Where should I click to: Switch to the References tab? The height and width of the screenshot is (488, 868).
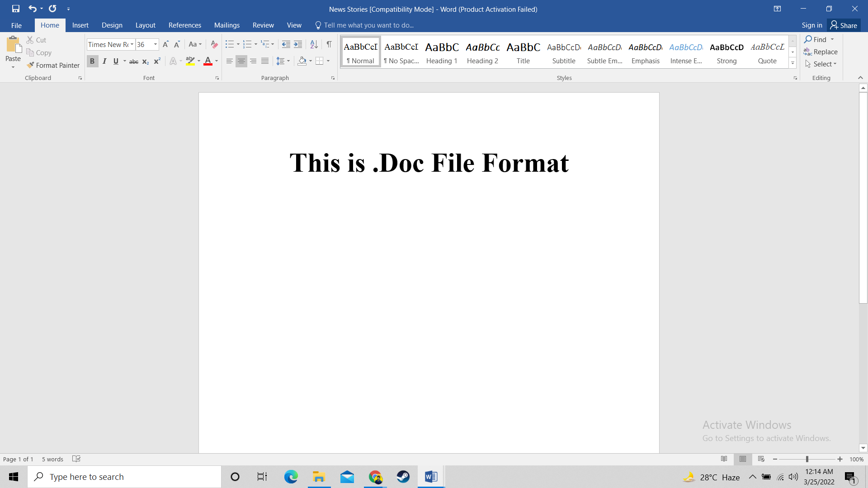pyautogui.click(x=185, y=25)
